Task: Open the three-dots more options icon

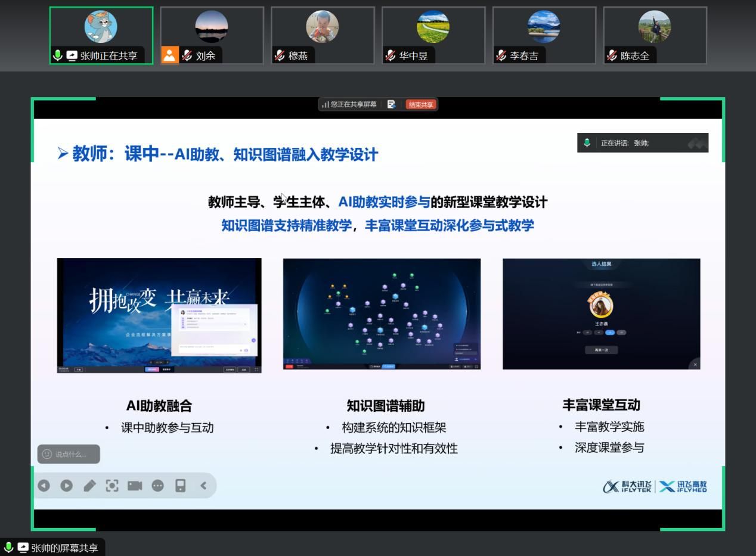Action: 157,486
